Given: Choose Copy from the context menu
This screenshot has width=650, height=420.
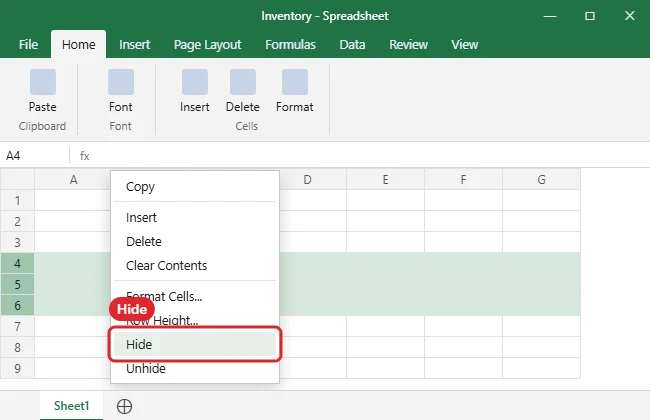Looking at the screenshot, I should pyautogui.click(x=195, y=187).
